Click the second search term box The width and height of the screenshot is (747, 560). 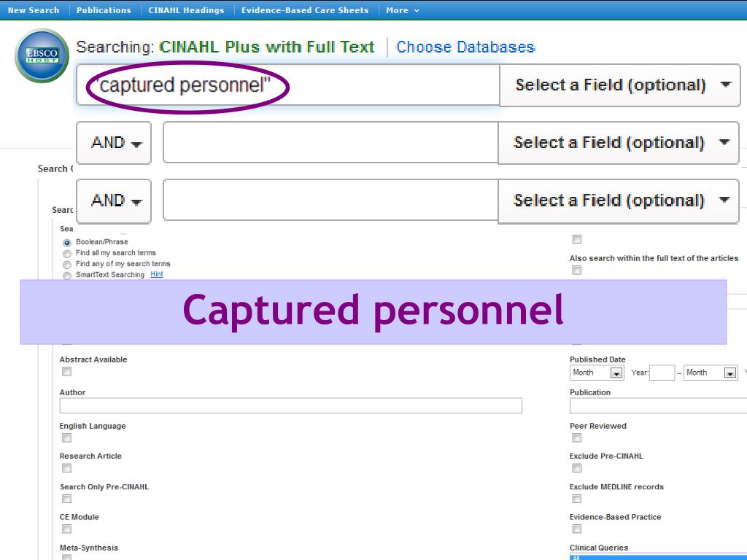330,143
